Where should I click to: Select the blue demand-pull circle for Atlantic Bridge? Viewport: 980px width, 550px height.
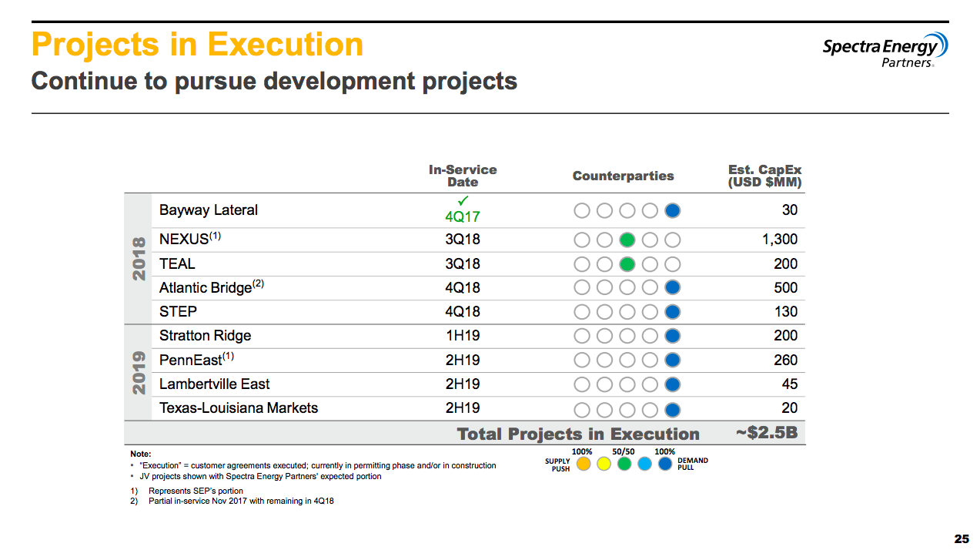pyautogui.click(x=672, y=287)
